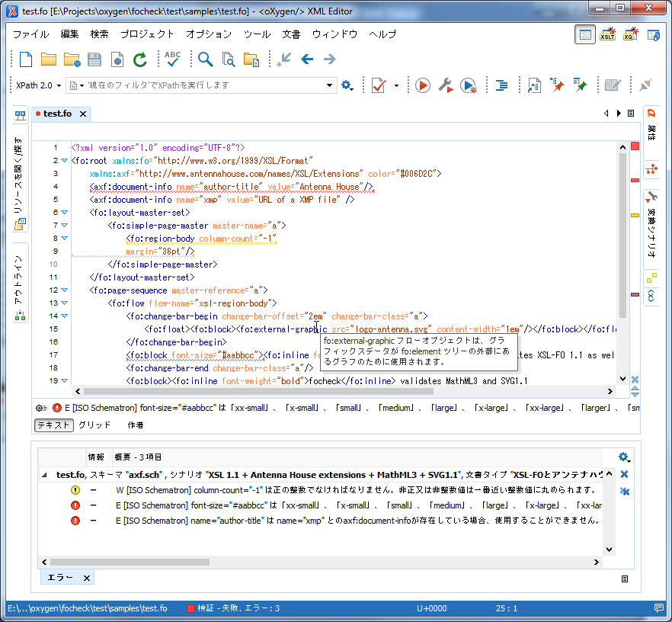The width and height of the screenshot is (672, 622).
Task: Format and indent document icon
Action: coord(501,85)
